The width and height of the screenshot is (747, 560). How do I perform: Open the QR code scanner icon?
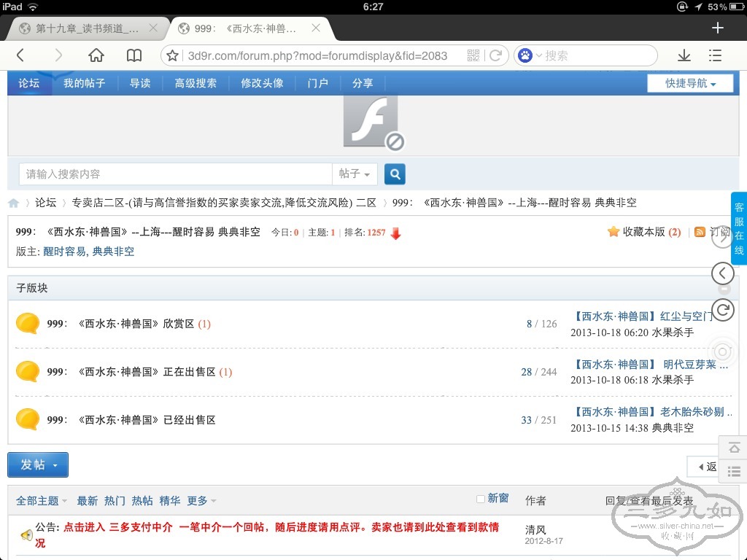(x=473, y=55)
